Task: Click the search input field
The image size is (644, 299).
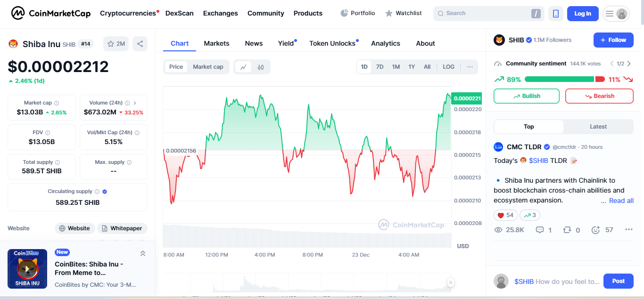Action: point(489,14)
